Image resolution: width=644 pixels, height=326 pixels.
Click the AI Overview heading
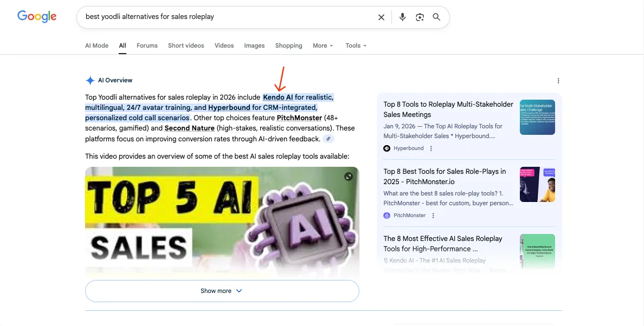coord(115,80)
